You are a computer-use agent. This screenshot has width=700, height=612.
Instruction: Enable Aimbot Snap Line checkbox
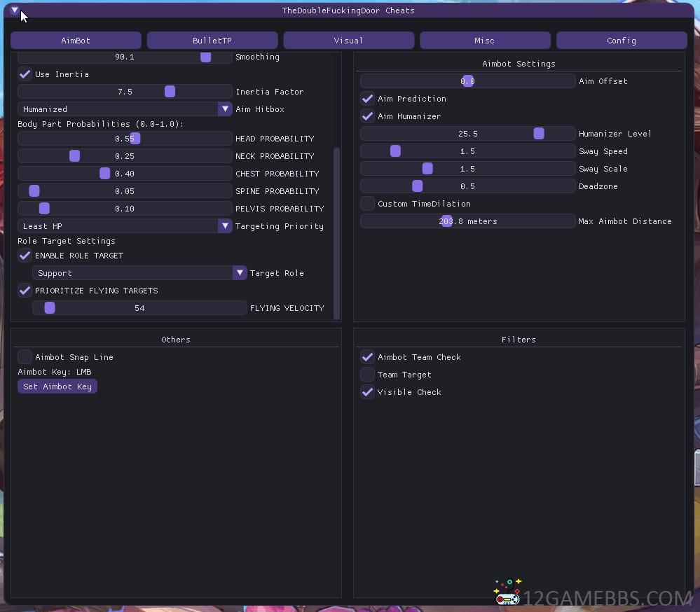point(25,357)
